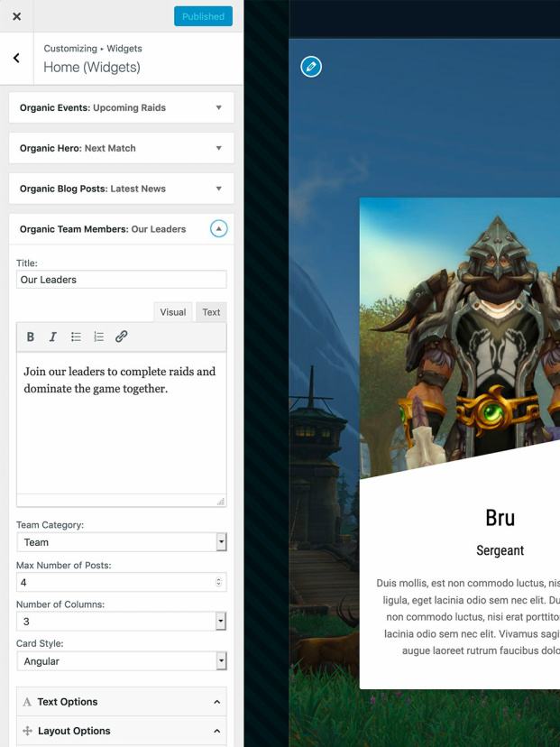Click the Text Options 'A' icon
This screenshot has height=747, width=560.
coord(27,702)
